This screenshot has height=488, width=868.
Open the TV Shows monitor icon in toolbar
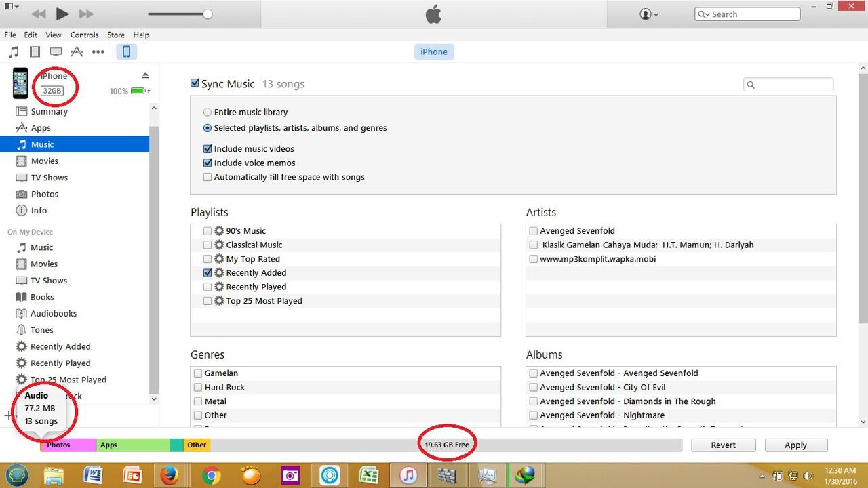point(56,52)
